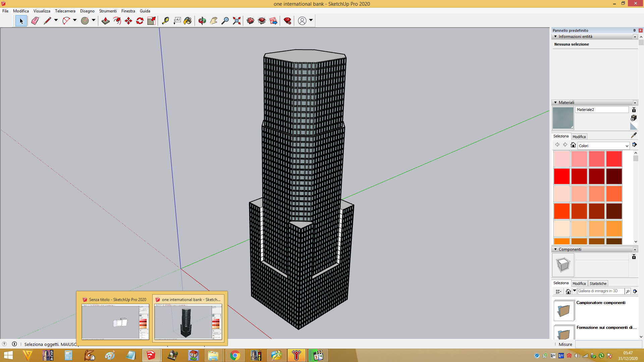Click Create Material icon
The image size is (644, 362).
click(x=634, y=118)
